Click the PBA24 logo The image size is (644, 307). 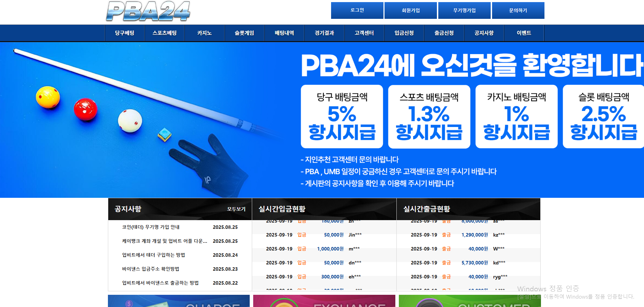coord(148,12)
